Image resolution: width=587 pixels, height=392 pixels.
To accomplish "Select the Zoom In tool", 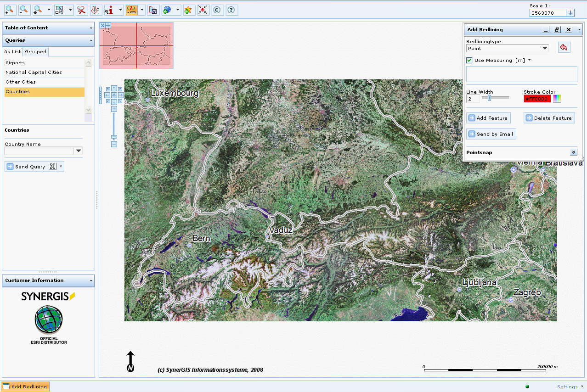I will [9, 10].
